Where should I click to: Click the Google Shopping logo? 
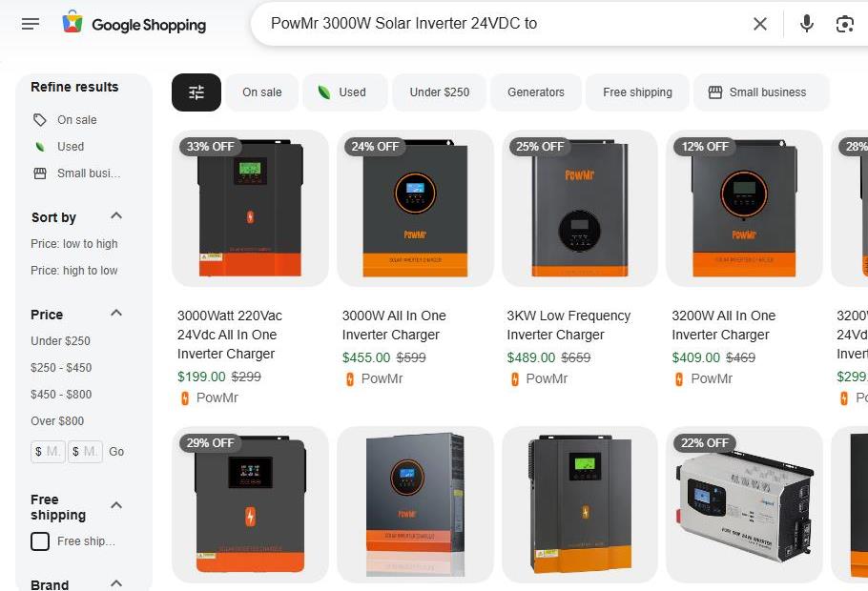pyautogui.click(x=134, y=24)
